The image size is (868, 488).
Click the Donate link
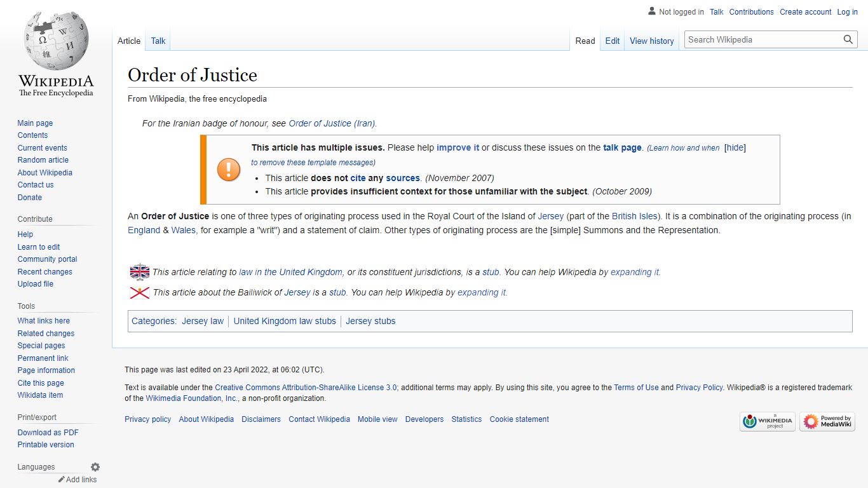(x=29, y=198)
